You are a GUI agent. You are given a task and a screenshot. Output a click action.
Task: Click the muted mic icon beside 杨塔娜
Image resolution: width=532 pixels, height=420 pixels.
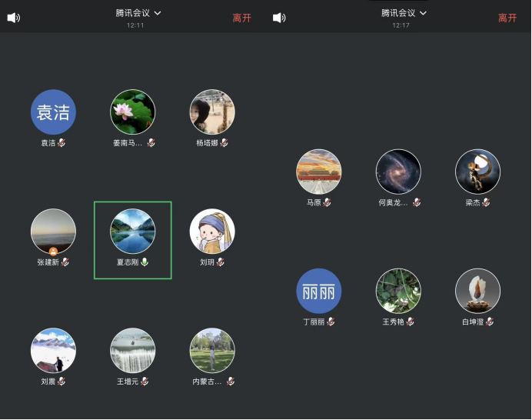[224, 143]
